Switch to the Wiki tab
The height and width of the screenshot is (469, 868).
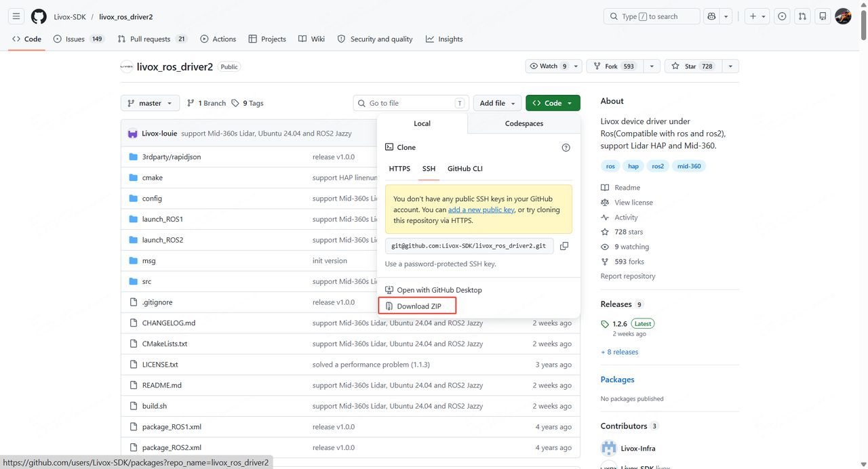tap(311, 39)
